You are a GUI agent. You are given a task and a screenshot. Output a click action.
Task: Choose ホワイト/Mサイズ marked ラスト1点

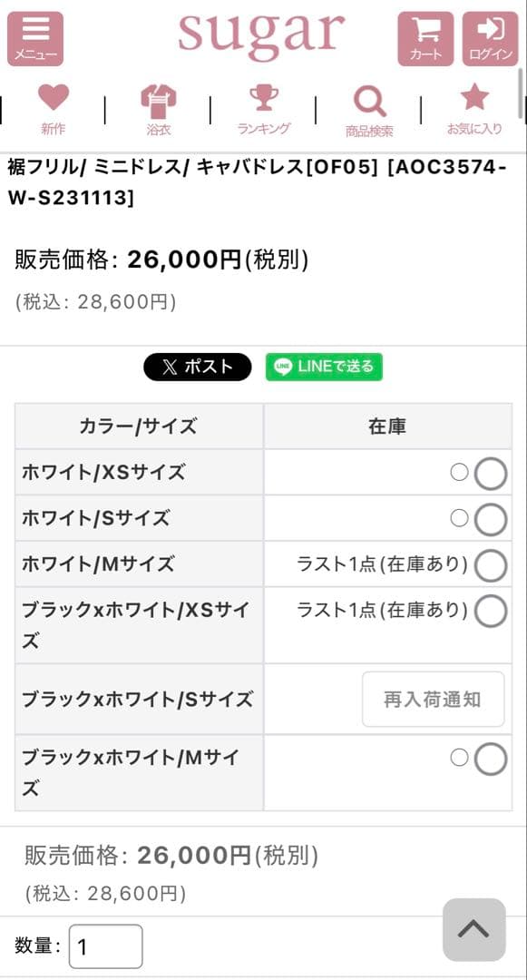pyautogui.click(x=490, y=563)
